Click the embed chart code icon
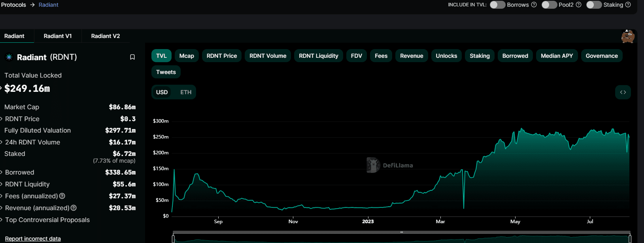Screen dimensions: 644x243 (623, 92)
